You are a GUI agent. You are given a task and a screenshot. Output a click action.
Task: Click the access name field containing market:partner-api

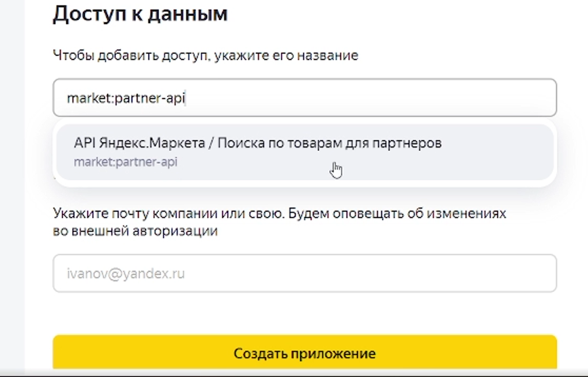point(304,97)
